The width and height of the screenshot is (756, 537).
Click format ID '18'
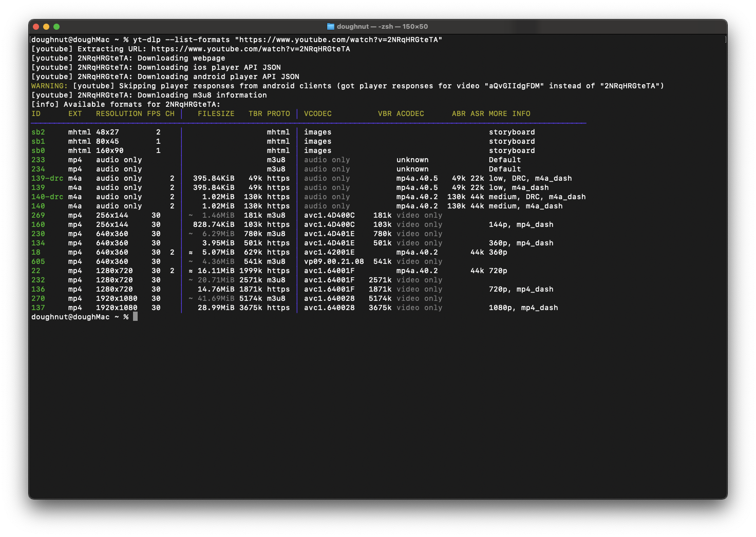[x=36, y=252]
